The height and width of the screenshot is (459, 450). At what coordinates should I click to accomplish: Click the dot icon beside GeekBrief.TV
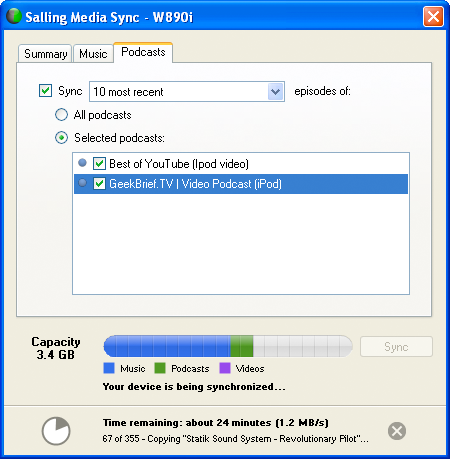[x=82, y=183]
